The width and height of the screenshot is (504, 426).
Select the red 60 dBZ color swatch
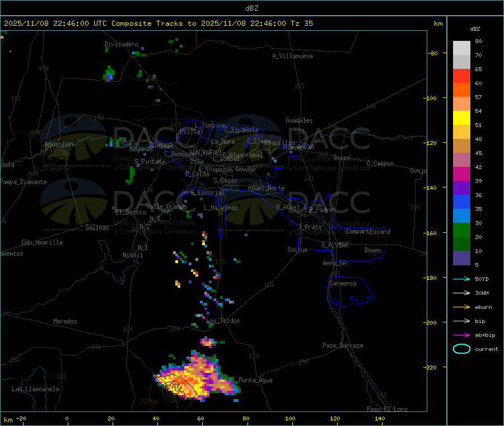point(461,76)
